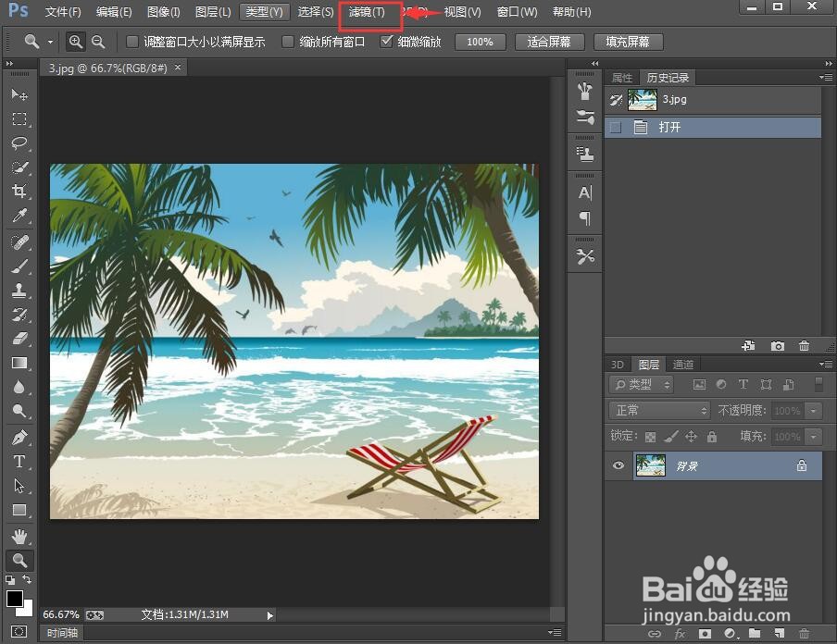Open layer filter type dropdown

click(641, 384)
